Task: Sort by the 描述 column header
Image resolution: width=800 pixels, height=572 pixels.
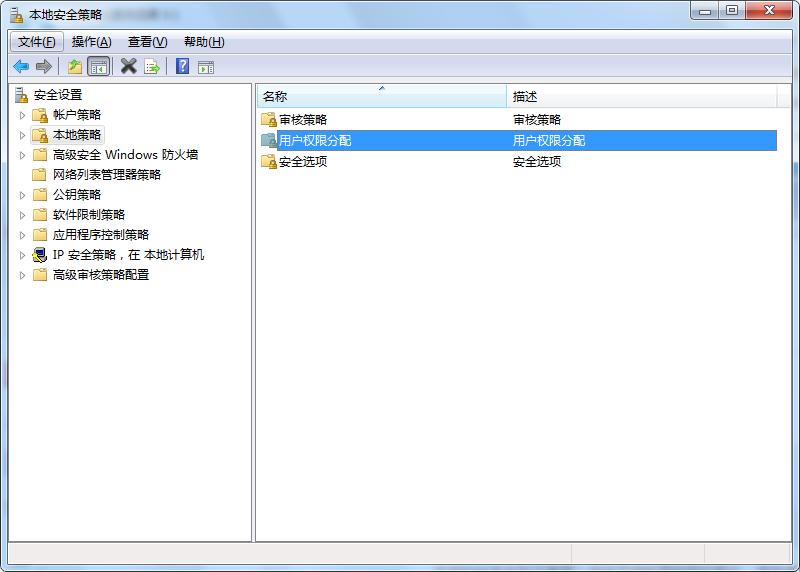Action: [x=642, y=96]
